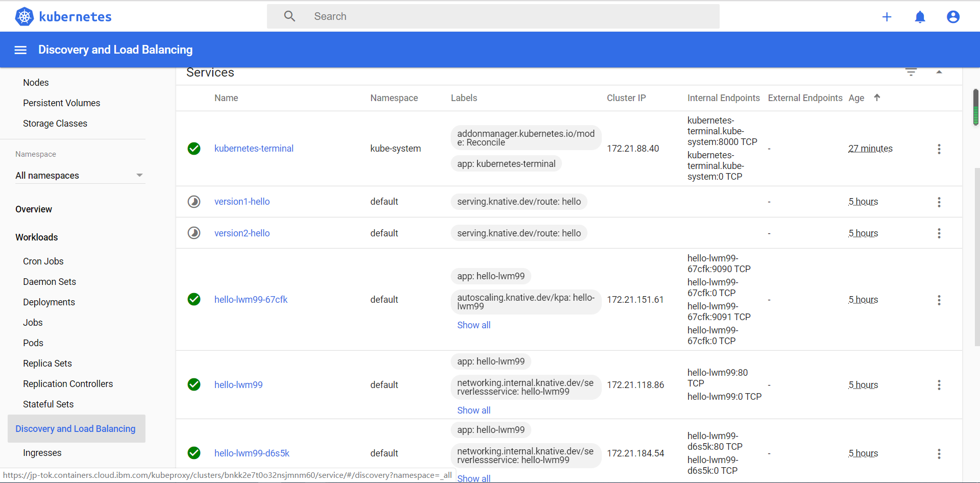The height and width of the screenshot is (483, 980).
Task: Click the Name column header
Action: coord(226,98)
